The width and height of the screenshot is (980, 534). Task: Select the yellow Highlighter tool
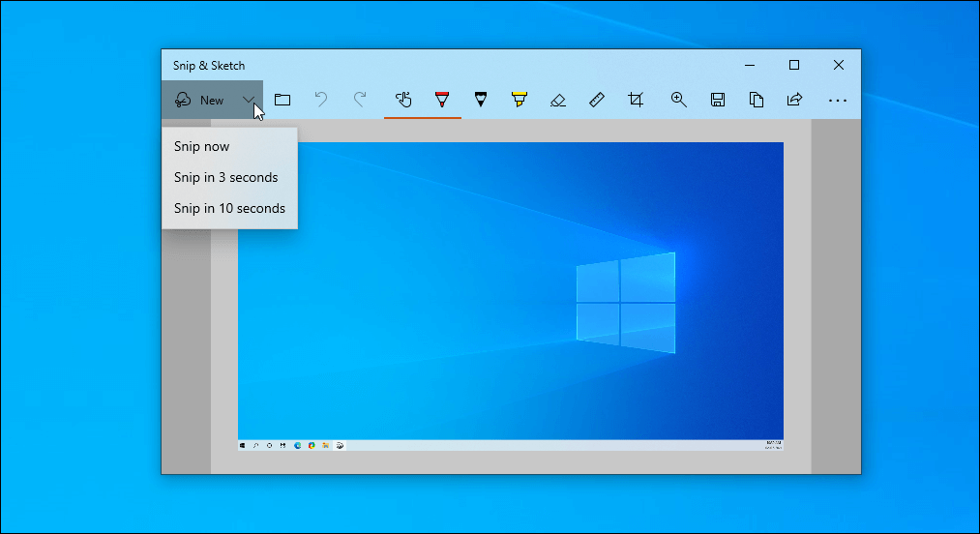coord(519,100)
